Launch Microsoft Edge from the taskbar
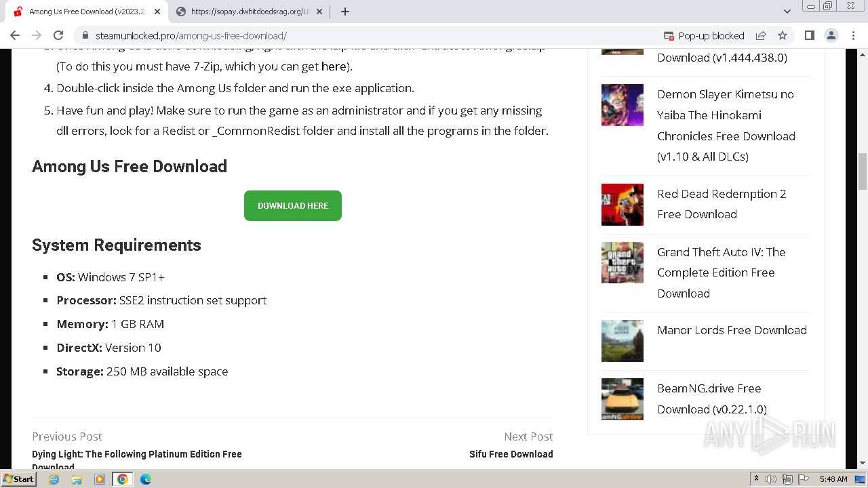868x488 pixels. pyautogui.click(x=146, y=479)
